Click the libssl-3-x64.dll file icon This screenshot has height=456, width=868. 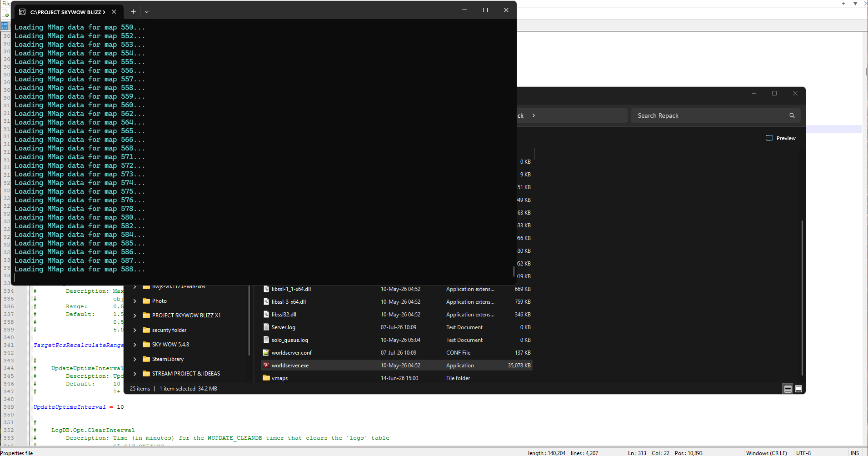266,302
